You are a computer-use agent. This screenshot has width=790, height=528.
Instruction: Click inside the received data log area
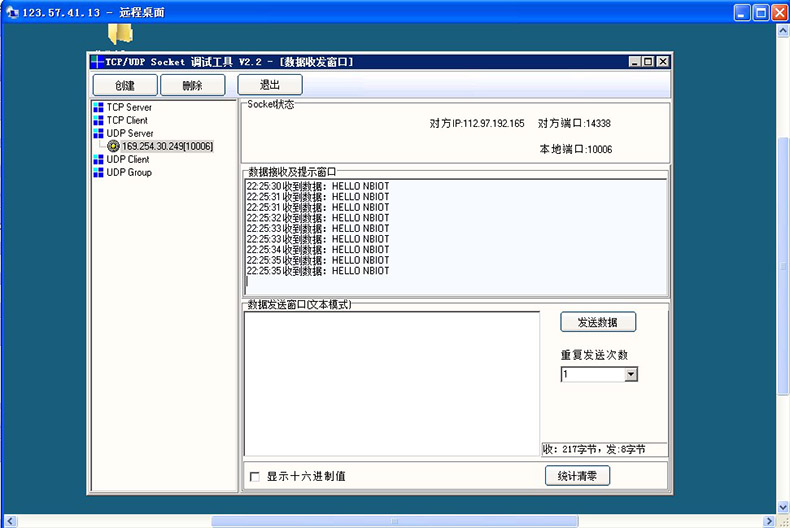[456, 237]
